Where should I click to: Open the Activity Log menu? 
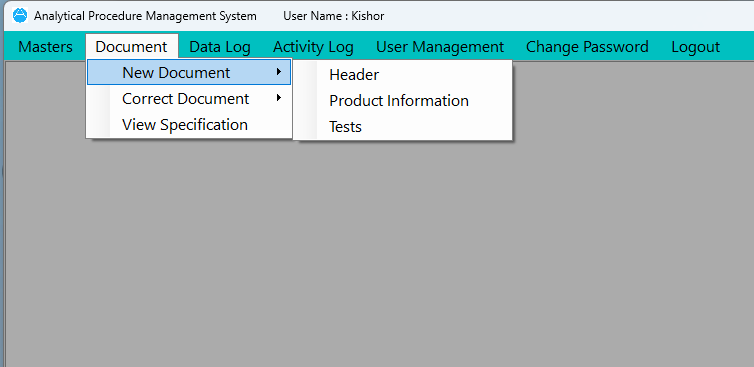point(313,47)
